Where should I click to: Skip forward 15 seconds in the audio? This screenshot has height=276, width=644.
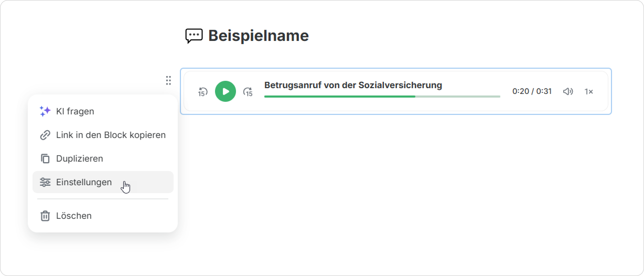pos(248,92)
